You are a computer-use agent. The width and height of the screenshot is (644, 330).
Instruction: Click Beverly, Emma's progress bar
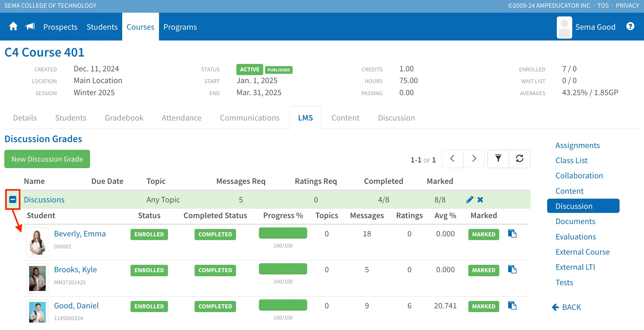(x=283, y=233)
